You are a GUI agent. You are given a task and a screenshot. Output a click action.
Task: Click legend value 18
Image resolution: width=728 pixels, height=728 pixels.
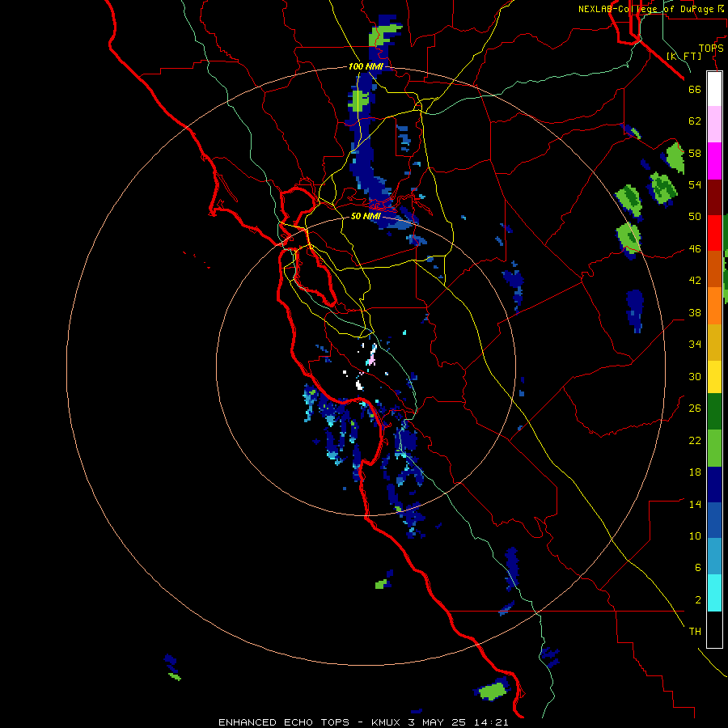click(695, 472)
